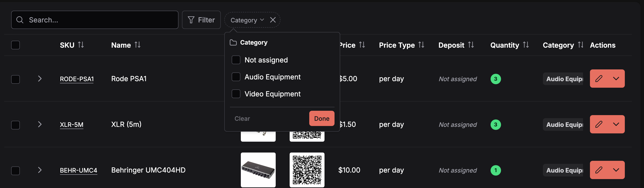Viewport: 644px width, 188px height.
Task: Check the Video Equipment category option
Action: pyautogui.click(x=236, y=94)
